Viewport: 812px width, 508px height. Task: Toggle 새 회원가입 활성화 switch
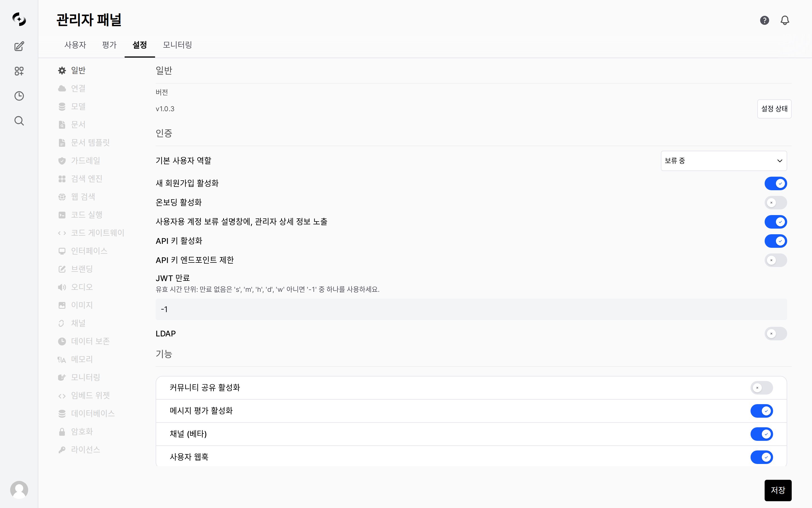tap(775, 183)
